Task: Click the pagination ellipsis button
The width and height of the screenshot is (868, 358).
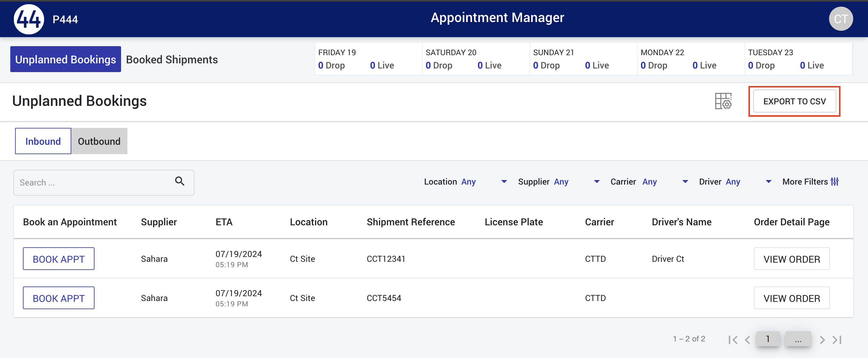Action: tap(798, 339)
